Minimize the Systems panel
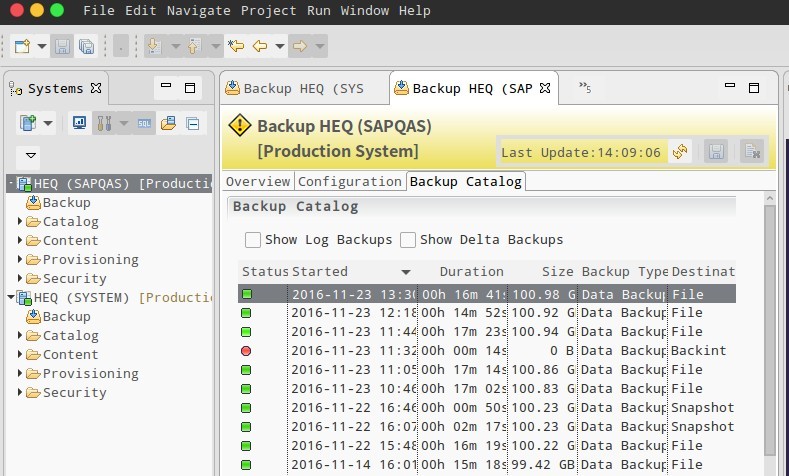The width and height of the screenshot is (789, 476). (166, 86)
